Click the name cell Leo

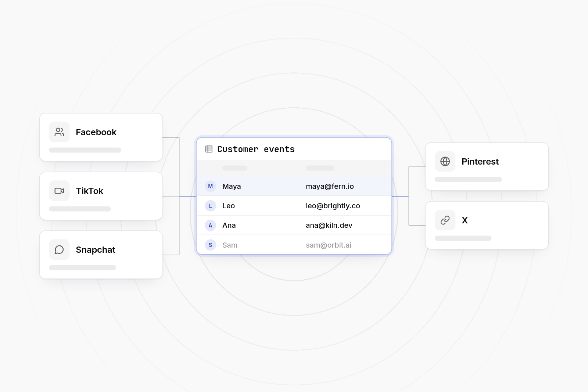click(x=228, y=206)
